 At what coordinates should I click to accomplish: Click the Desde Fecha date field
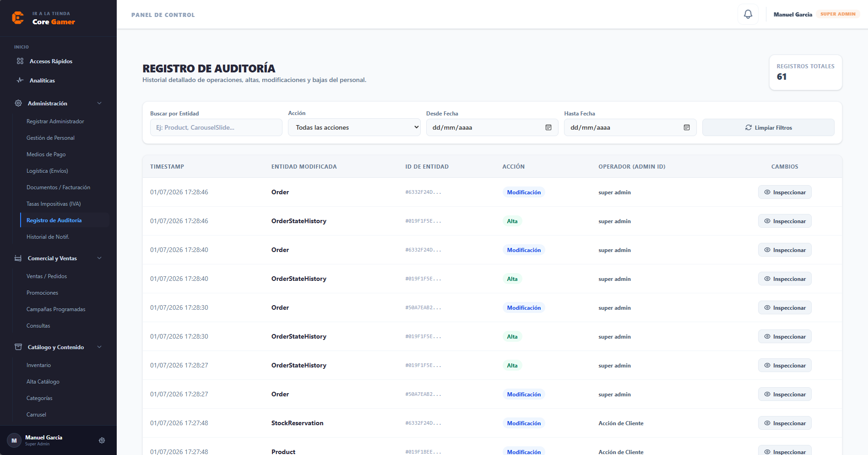[x=492, y=127]
